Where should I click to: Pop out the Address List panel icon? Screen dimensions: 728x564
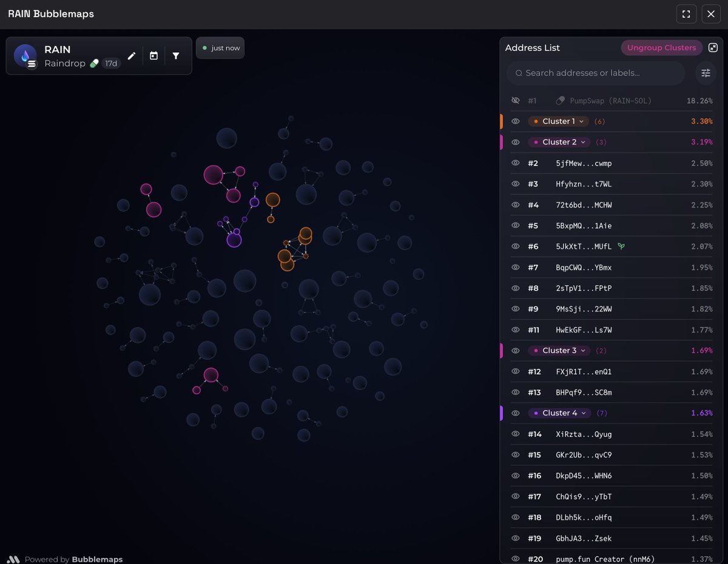[713, 47]
